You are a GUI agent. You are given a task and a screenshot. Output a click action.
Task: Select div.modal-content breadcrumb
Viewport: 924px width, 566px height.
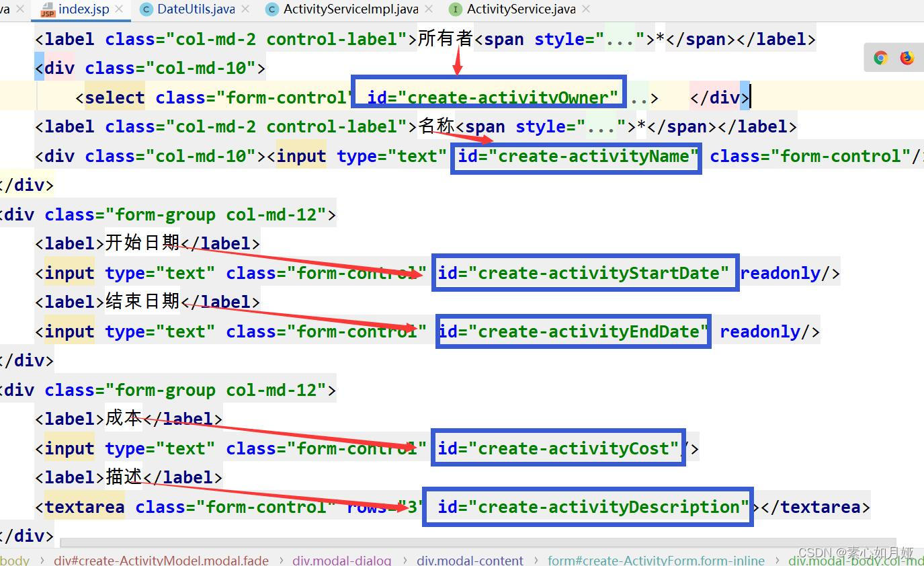470,560
